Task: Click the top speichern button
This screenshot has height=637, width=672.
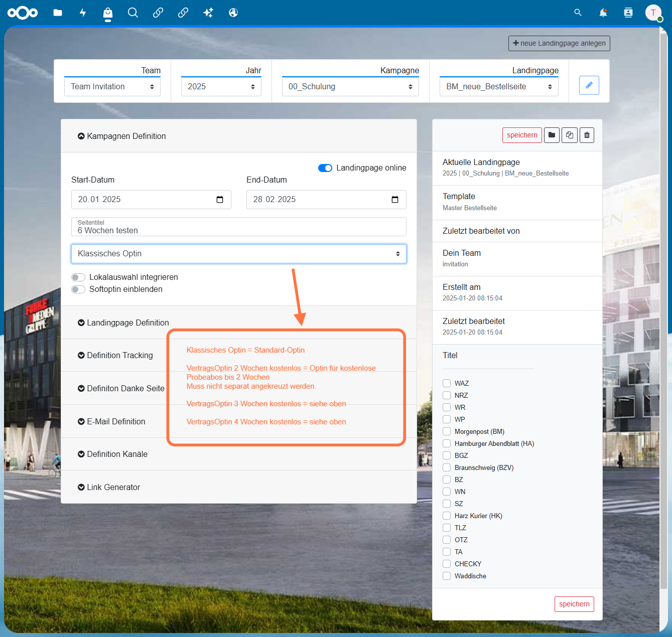Action: pos(522,135)
